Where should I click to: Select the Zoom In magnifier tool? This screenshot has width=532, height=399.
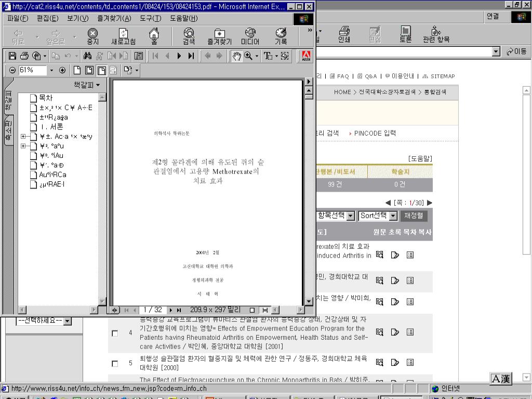pyautogui.click(x=249, y=56)
